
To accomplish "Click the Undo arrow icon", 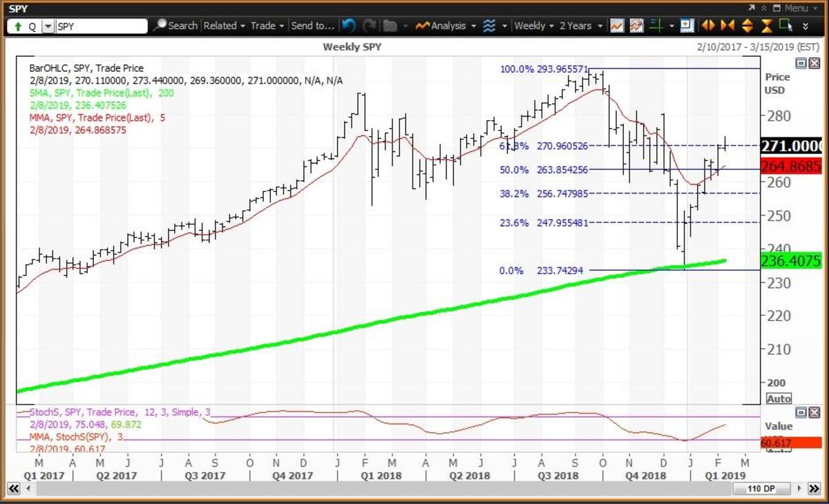I will click(348, 26).
